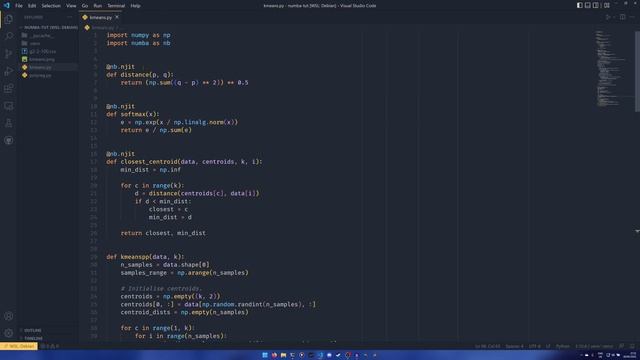This screenshot has width=640, height=360.
Task: Open the Remote Explorer view
Action: click(x=9, y=106)
